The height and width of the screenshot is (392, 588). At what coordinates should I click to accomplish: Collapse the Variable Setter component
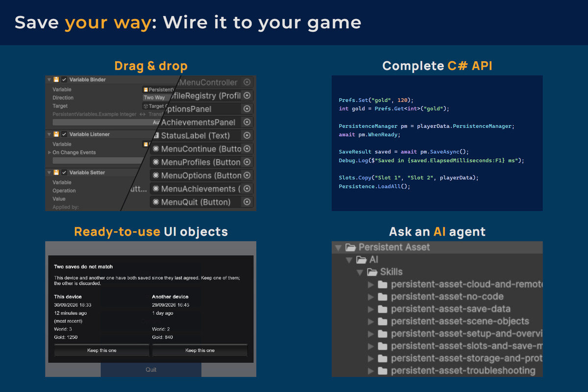pyautogui.click(x=49, y=172)
